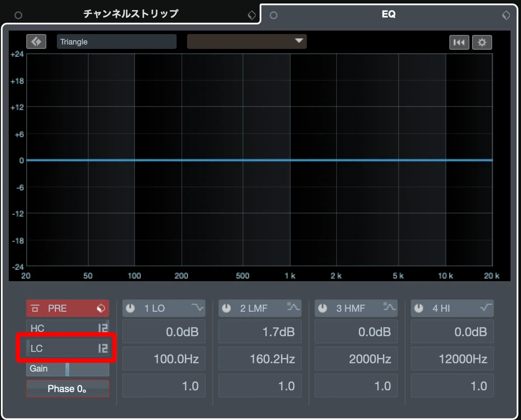This screenshot has height=420, width=521.
Task: Click the 1 LO gain value 0.0dB
Action: [x=164, y=331]
